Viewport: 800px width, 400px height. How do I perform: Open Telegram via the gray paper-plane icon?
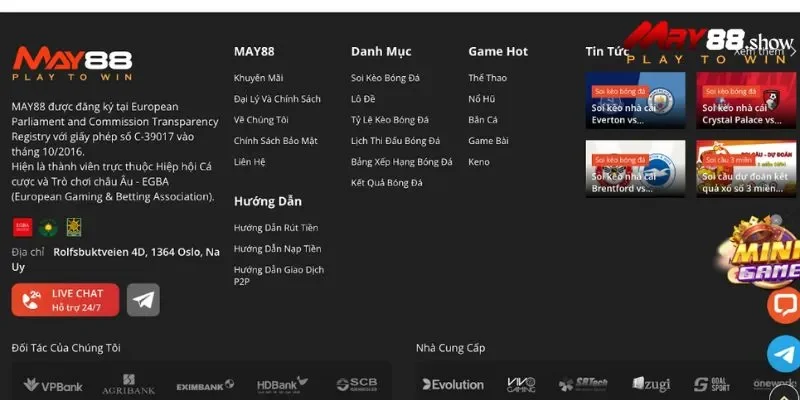143,299
